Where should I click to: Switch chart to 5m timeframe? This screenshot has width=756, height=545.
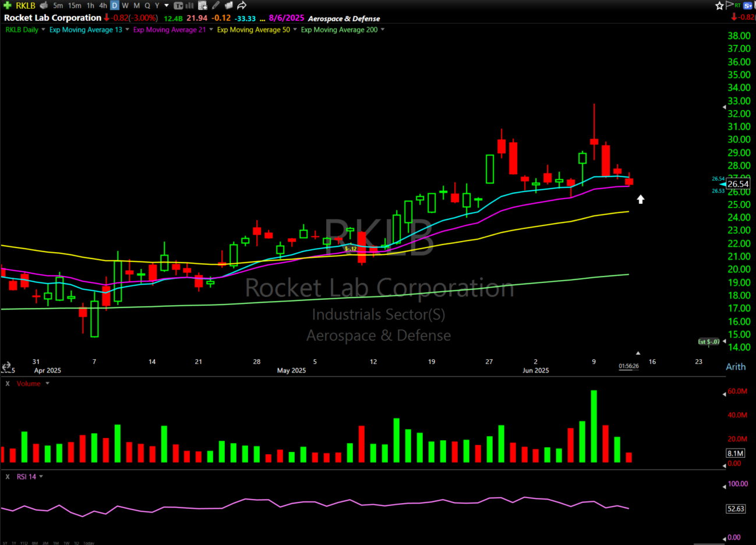[x=58, y=5]
